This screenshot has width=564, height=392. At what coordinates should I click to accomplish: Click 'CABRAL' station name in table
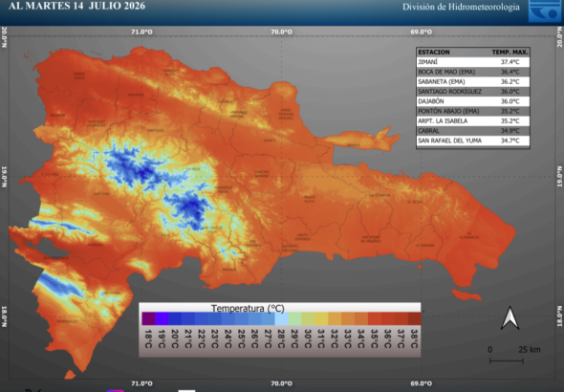[428, 131]
